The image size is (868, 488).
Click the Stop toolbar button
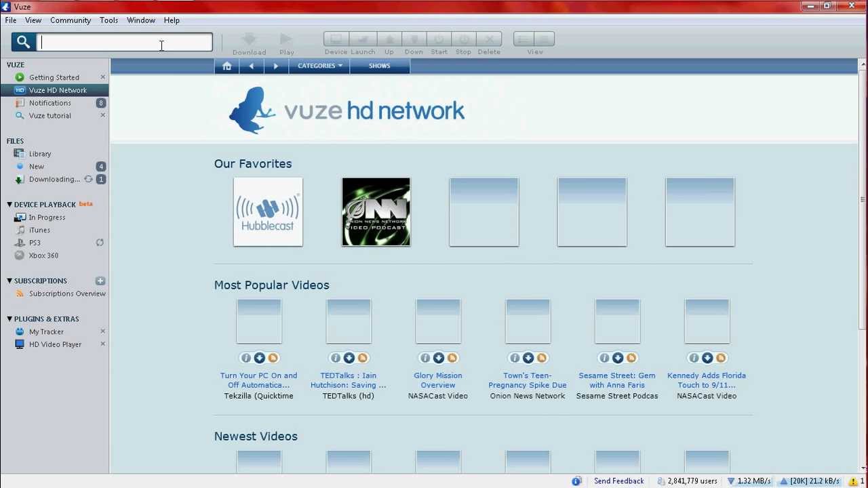464,39
